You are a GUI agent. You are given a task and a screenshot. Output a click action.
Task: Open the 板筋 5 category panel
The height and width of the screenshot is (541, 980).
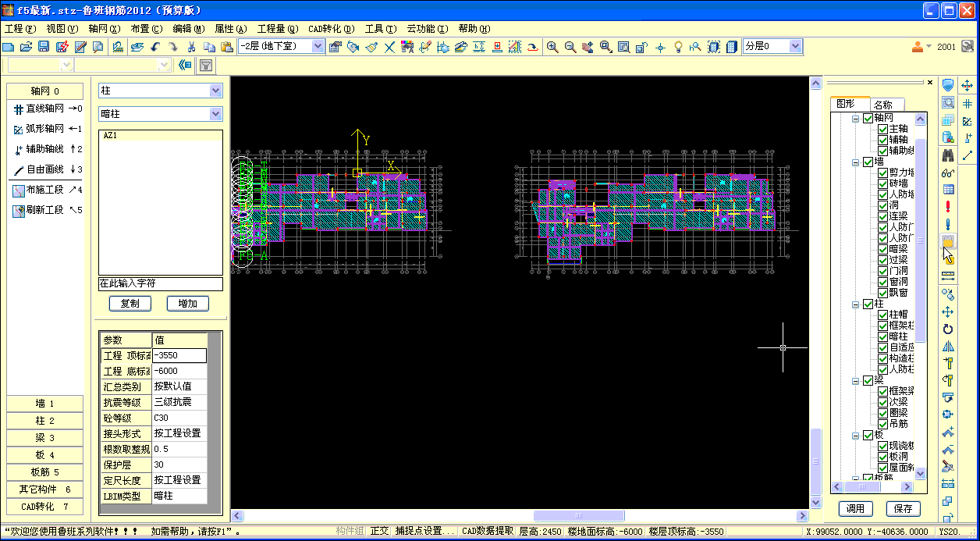coord(45,472)
